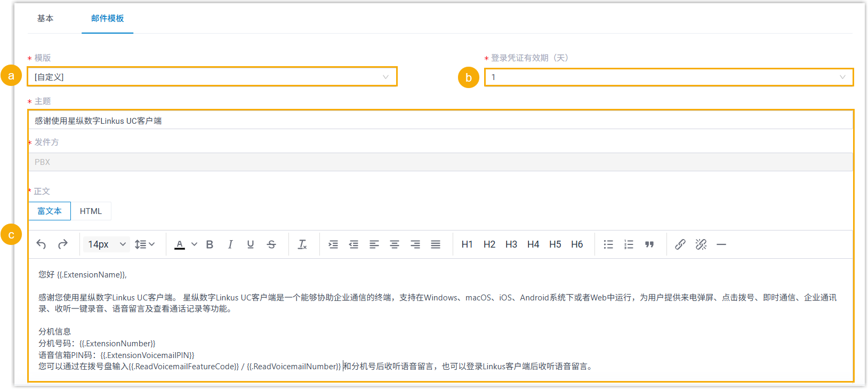Select the 富文本 rich text mode
The height and width of the screenshot is (389, 868).
pyautogui.click(x=50, y=211)
